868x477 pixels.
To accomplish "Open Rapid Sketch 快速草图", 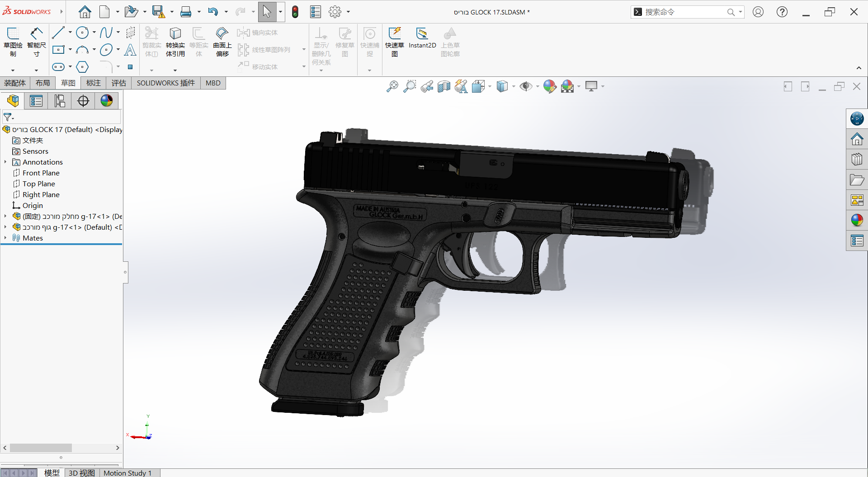I will 395,42.
